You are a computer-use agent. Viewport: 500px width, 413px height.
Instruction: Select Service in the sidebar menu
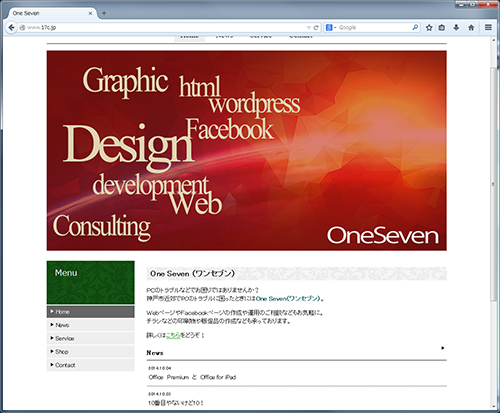coord(90,338)
